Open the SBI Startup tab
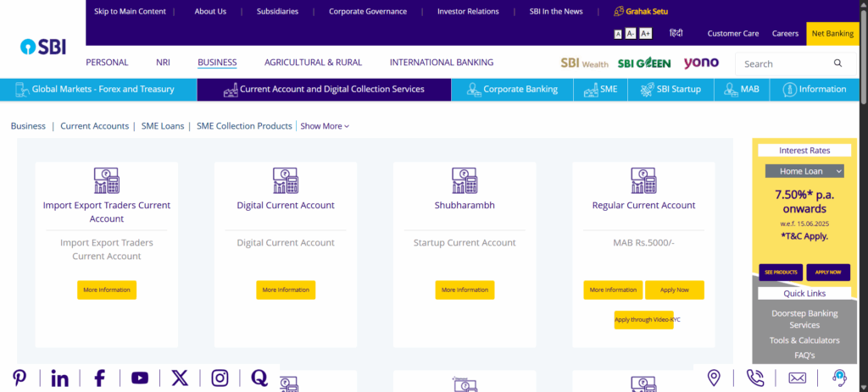 coord(671,90)
